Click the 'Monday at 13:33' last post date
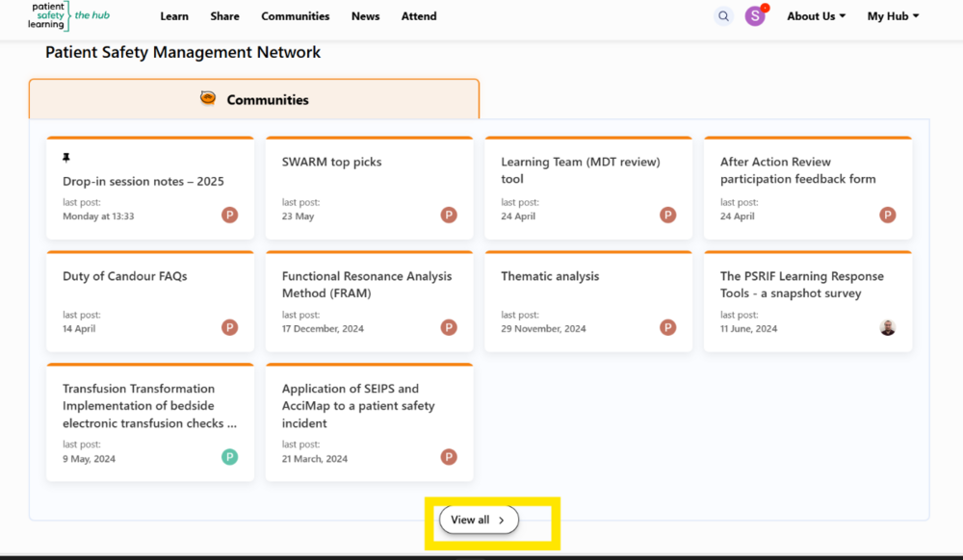The image size is (963, 560). click(x=98, y=216)
